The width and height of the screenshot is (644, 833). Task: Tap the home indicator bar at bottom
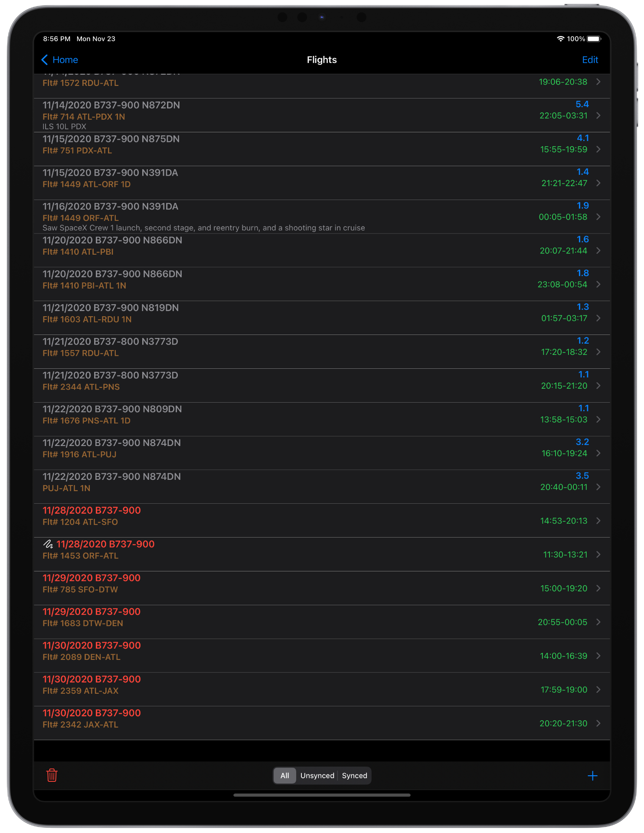coord(322,795)
